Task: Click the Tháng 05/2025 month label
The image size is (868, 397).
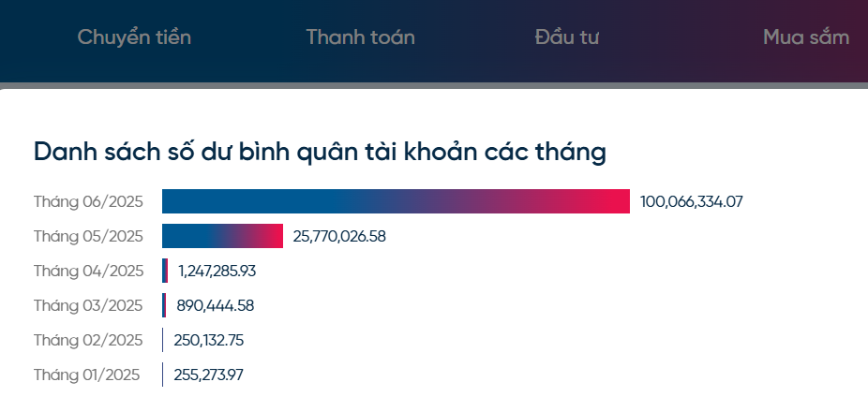Action: (x=88, y=236)
